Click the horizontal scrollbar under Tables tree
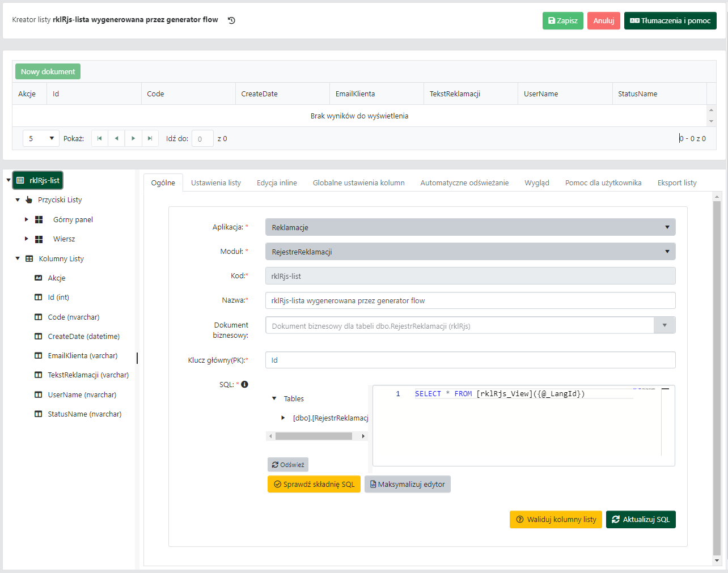 coord(314,436)
